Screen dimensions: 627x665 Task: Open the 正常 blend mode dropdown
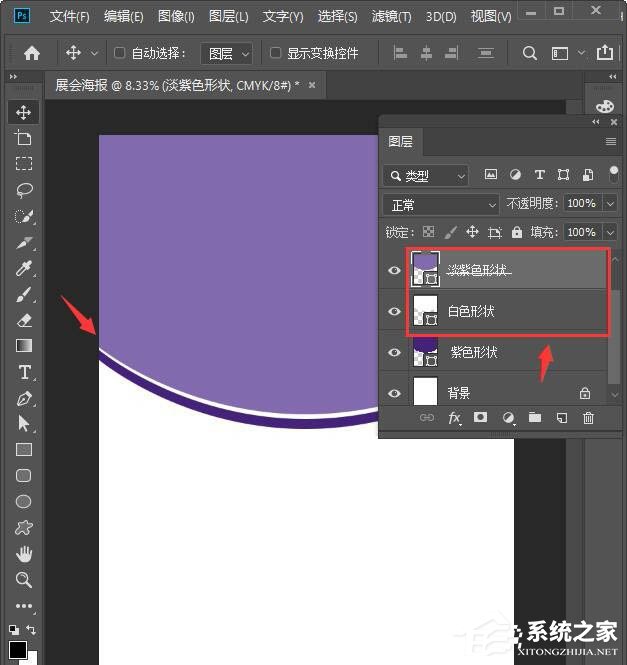tap(441, 204)
